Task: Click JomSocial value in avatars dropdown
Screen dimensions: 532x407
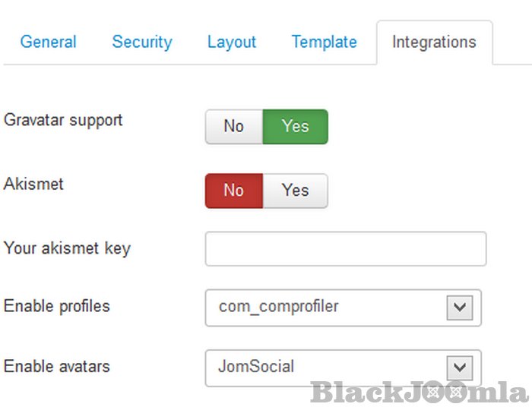Action: coord(256,367)
